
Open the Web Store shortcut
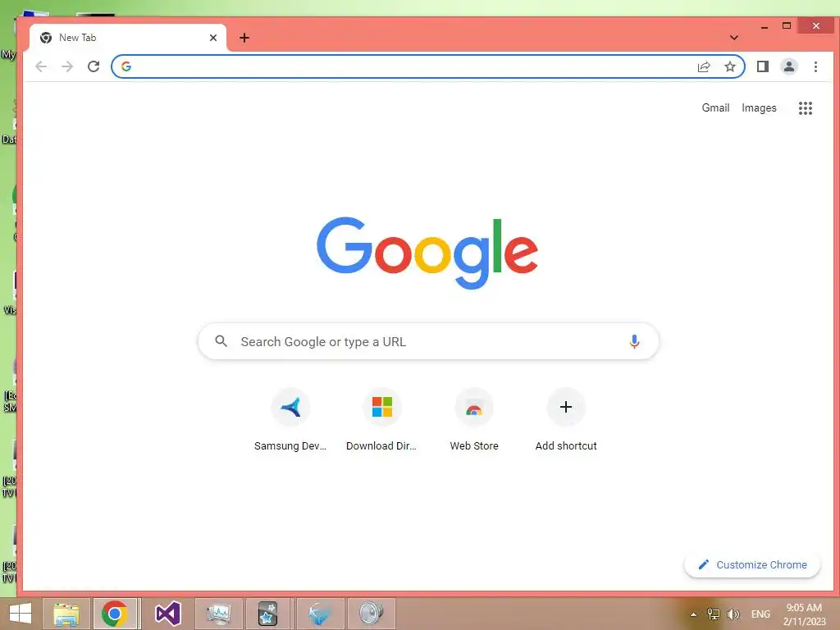tap(474, 419)
